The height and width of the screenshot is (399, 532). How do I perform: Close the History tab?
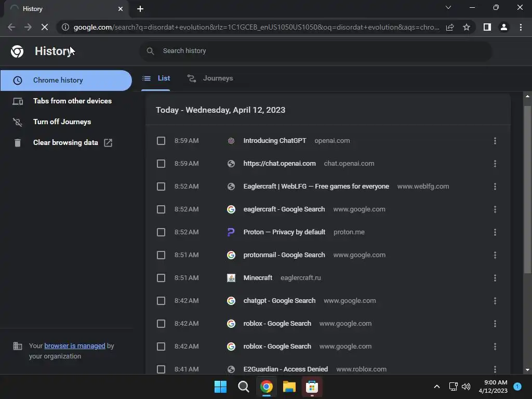click(x=121, y=9)
